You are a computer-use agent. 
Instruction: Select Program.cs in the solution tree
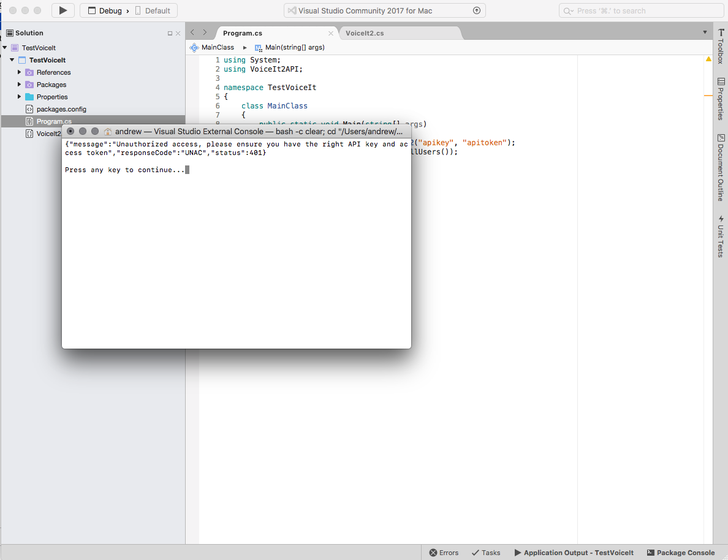tap(54, 121)
